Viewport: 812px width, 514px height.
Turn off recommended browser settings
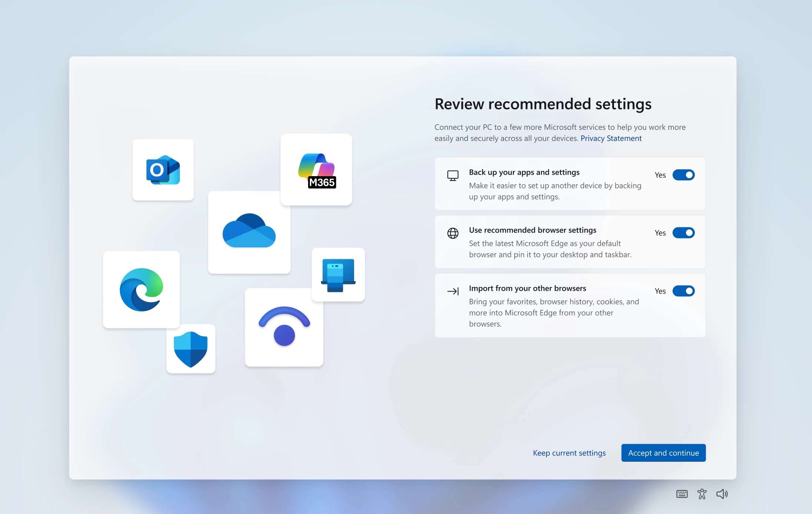[683, 233]
